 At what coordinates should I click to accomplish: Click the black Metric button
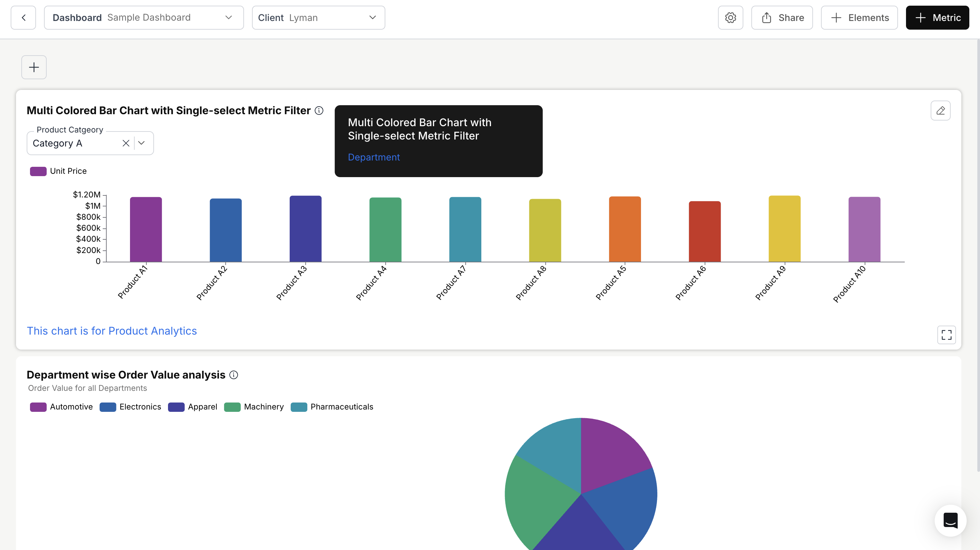coord(937,18)
